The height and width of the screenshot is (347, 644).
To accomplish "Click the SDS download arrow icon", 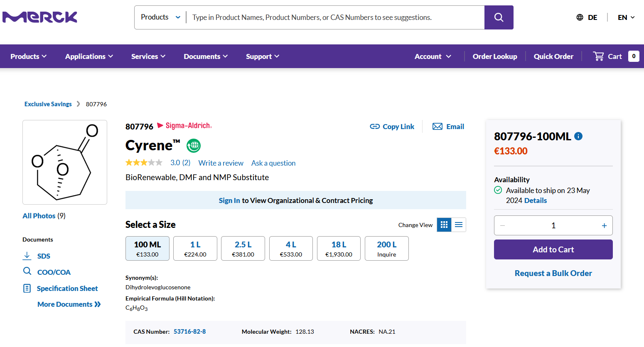I will [27, 256].
